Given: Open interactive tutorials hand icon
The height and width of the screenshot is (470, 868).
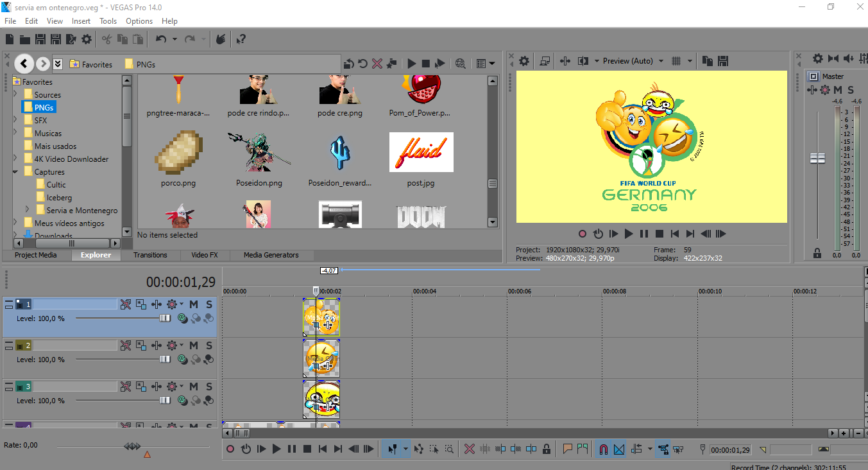Looking at the screenshot, I should 220,39.
